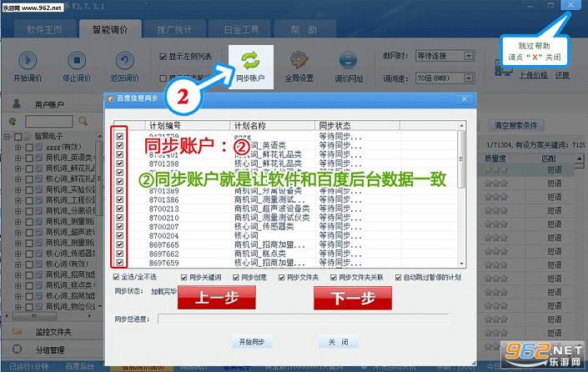The height and width of the screenshot is (372, 588).
Task: Expand the 商机词_分离设 tree node
Action: [x=18, y=211]
